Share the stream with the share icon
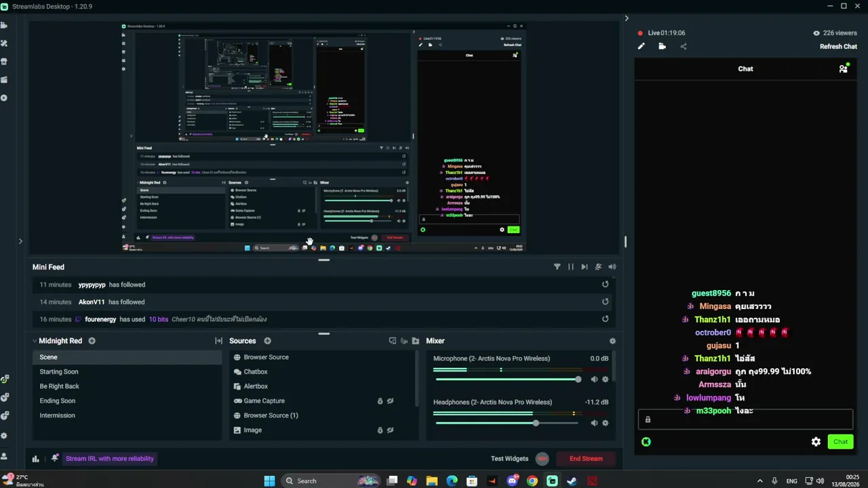Image resolution: width=868 pixels, height=488 pixels. point(684,46)
